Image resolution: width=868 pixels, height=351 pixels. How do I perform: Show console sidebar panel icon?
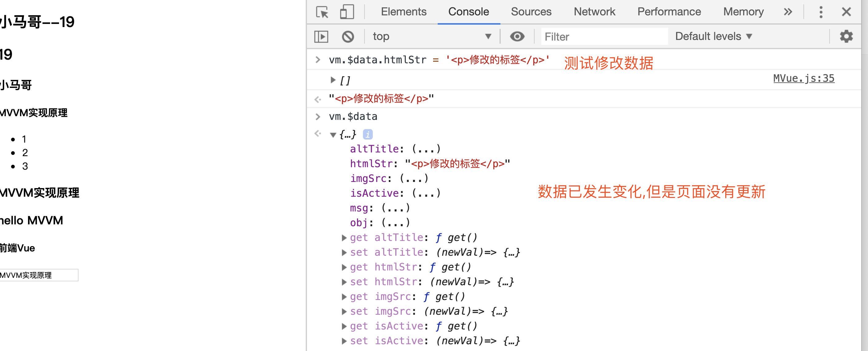click(321, 36)
